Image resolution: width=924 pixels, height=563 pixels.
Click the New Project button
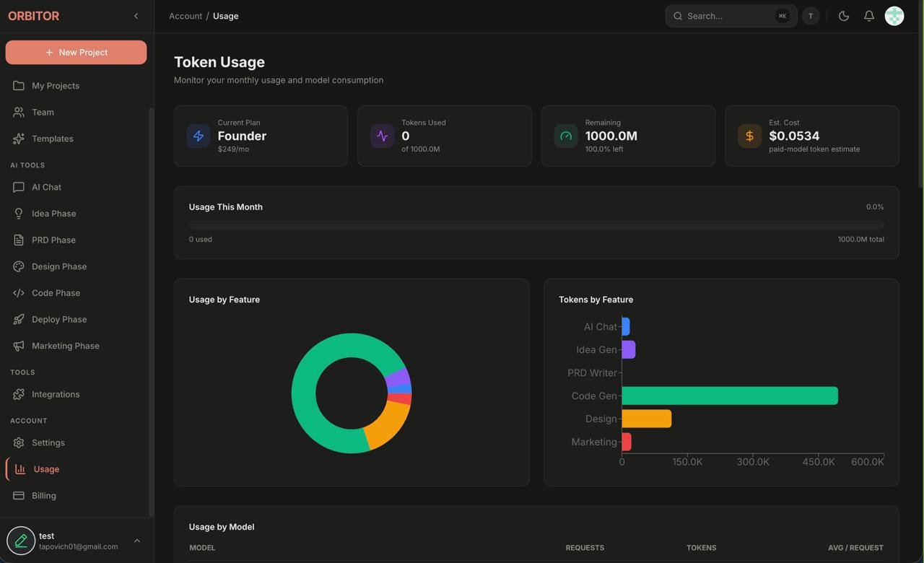tap(76, 52)
